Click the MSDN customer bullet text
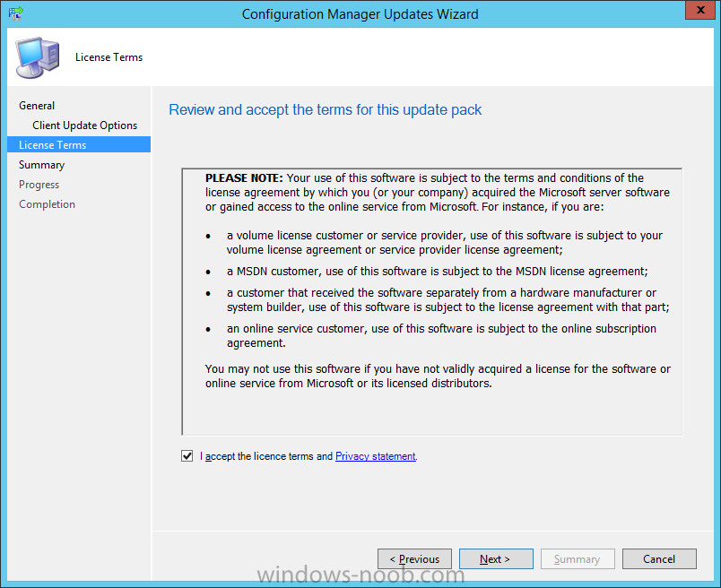This screenshot has height=588, width=721. [x=438, y=272]
